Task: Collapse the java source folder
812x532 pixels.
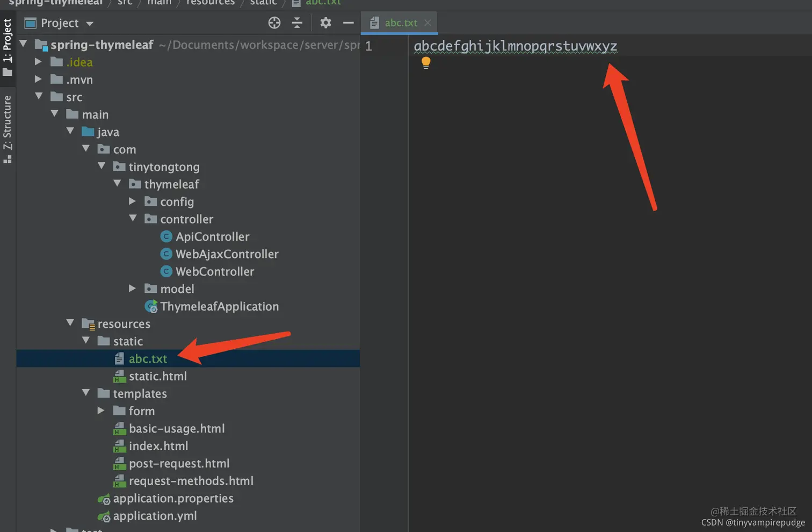Action: [x=70, y=131]
